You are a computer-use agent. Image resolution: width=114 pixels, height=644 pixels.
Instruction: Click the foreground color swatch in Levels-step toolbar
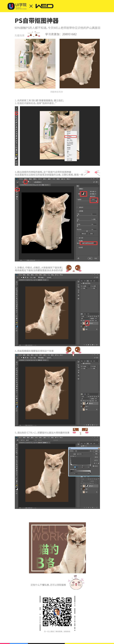coord(16,488)
